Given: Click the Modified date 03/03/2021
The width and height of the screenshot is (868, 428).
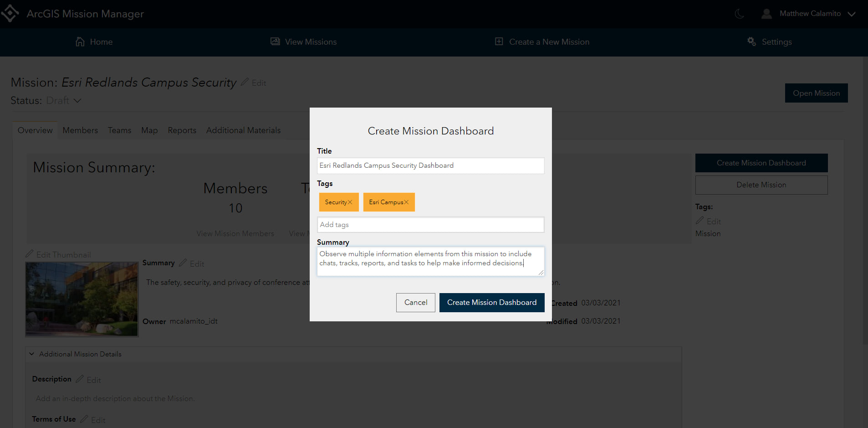Looking at the screenshot, I should pos(601,321).
